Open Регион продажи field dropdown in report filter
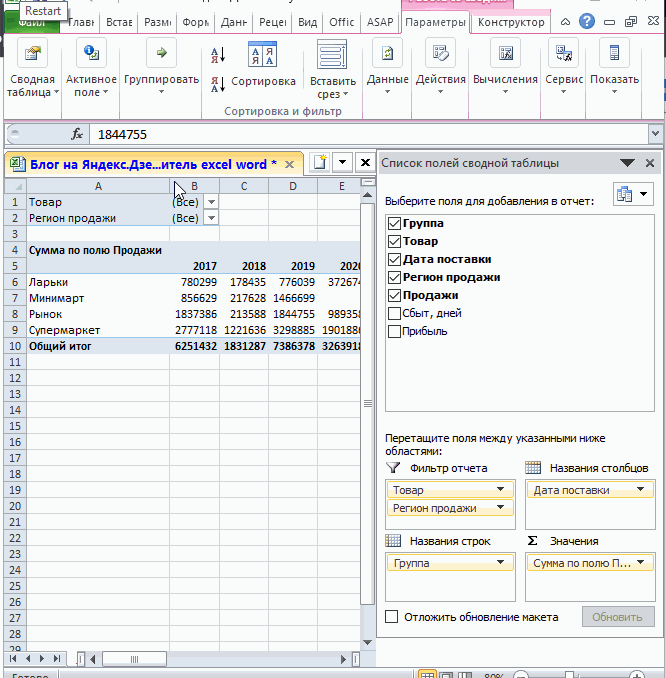Viewport: 666px width, 678px height. click(500, 508)
